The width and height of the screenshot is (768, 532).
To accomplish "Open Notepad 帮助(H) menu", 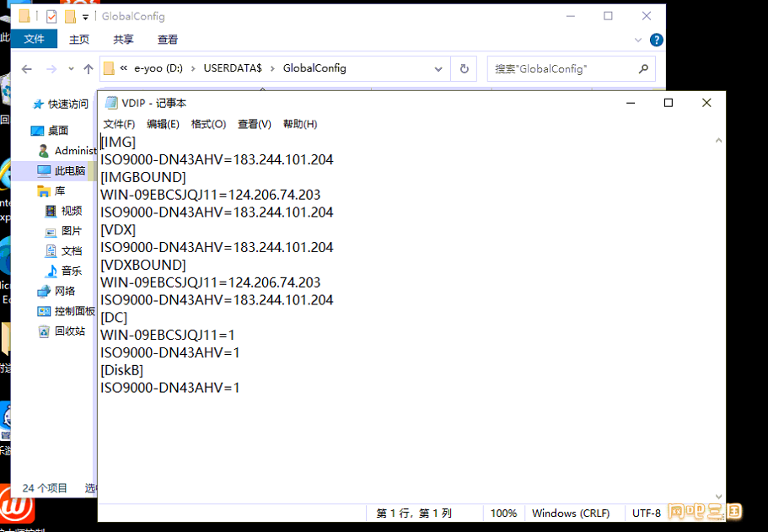I will (300, 124).
